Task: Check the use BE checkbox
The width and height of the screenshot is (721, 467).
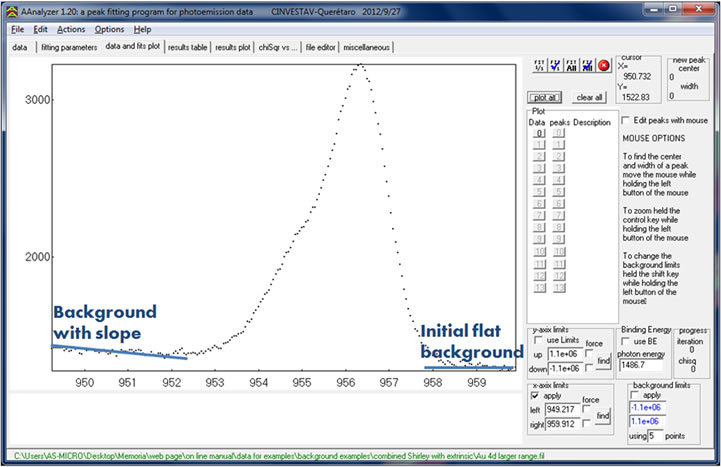Action: tap(627, 343)
